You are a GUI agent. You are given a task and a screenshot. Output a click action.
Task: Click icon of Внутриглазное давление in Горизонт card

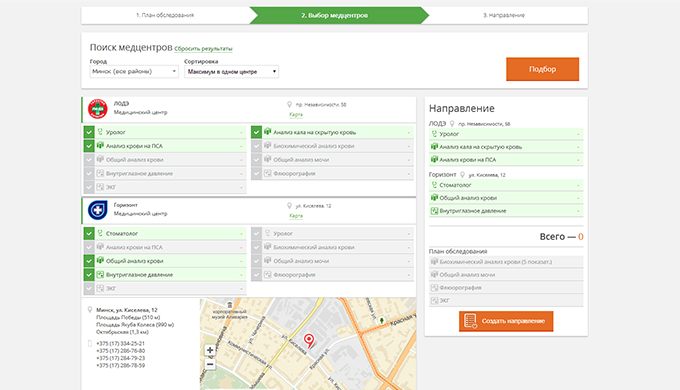click(x=100, y=275)
